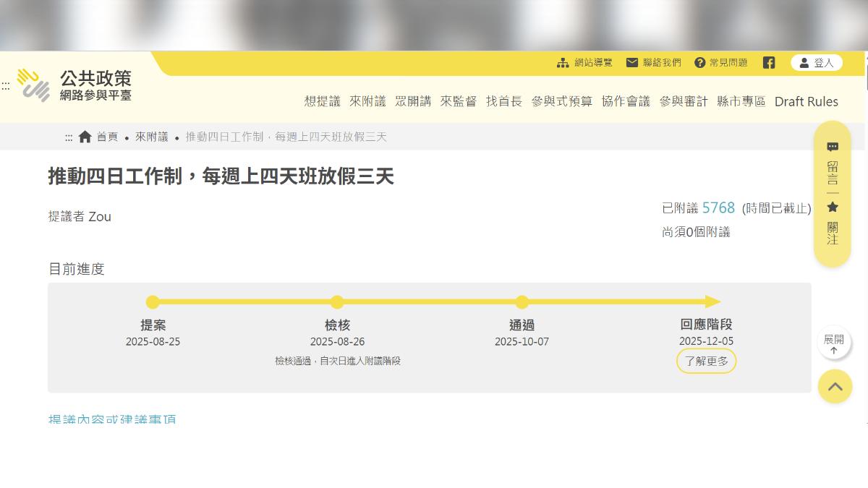Viewport: 868px width, 488px height.
Task: Click 了解更多 under 回應階段
Action: [x=706, y=361]
